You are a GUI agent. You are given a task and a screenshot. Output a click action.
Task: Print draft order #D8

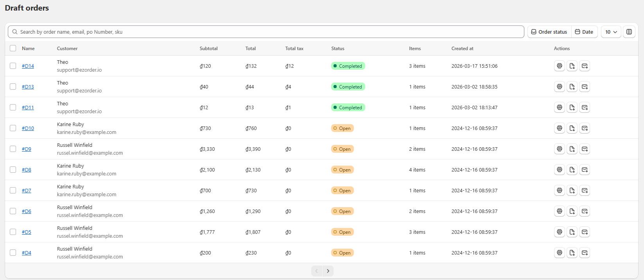point(560,170)
